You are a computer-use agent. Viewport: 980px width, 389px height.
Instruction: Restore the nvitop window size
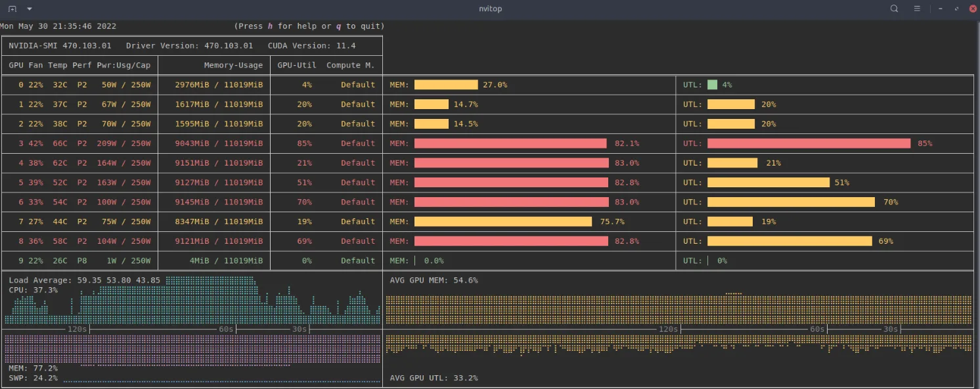[x=957, y=9]
